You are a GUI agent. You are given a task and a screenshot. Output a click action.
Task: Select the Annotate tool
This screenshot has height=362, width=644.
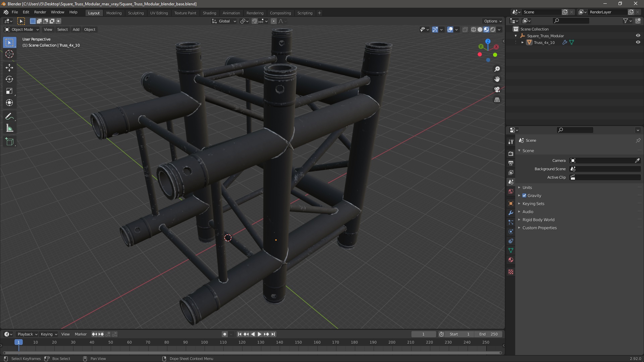tap(9, 117)
